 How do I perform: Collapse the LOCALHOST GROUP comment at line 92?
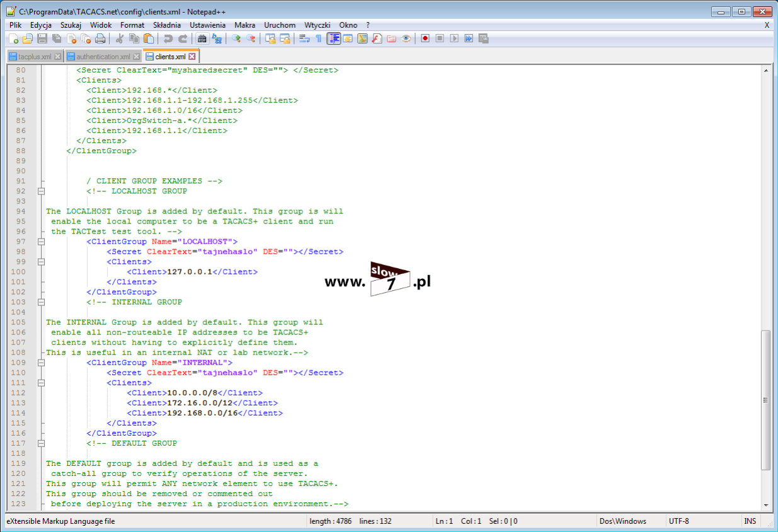[42, 191]
